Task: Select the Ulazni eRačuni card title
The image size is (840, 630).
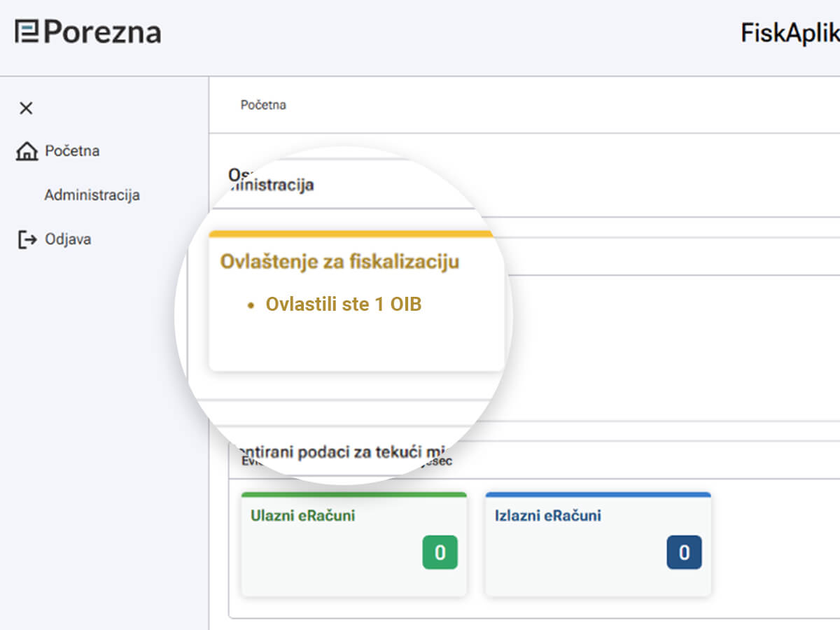Action: point(302,516)
